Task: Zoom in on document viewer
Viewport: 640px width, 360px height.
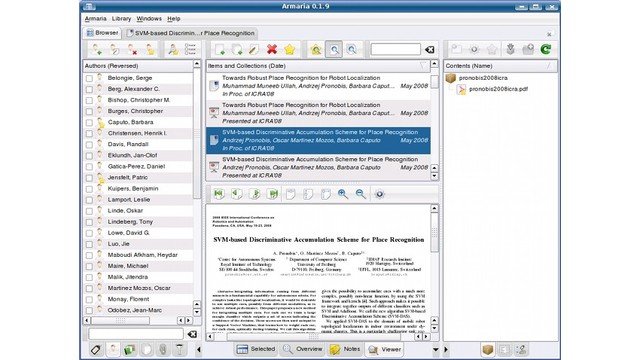Action: coord(343,194)
